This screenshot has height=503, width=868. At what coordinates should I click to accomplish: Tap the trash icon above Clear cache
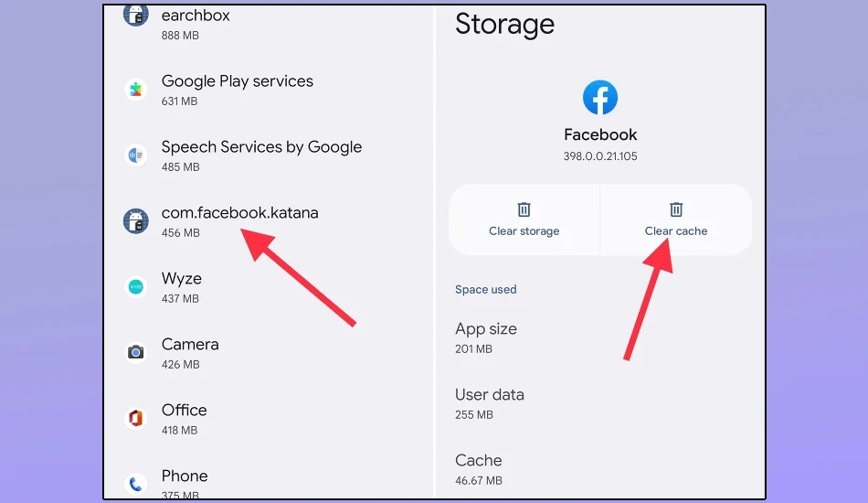[x=676, y=209]
